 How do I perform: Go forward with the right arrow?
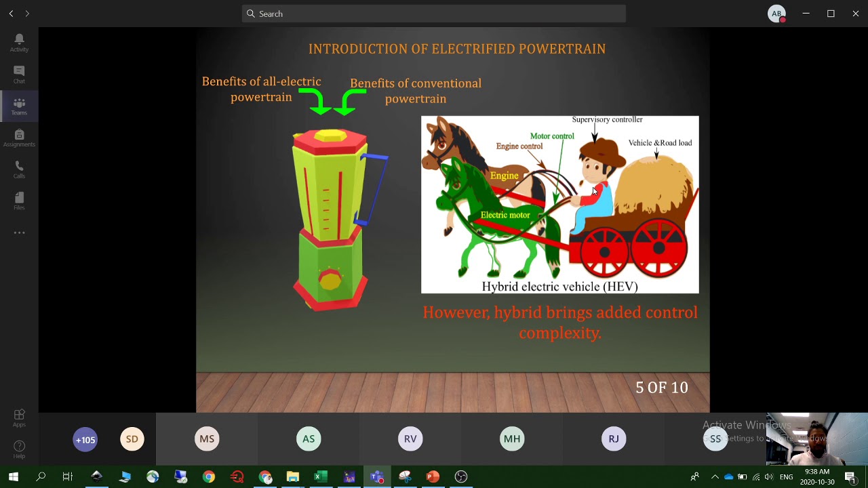(27, 14)
